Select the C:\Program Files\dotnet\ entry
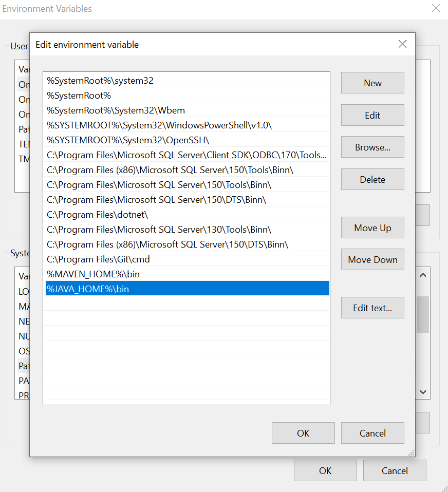The image size is (448, 492). tap(188, 215)
